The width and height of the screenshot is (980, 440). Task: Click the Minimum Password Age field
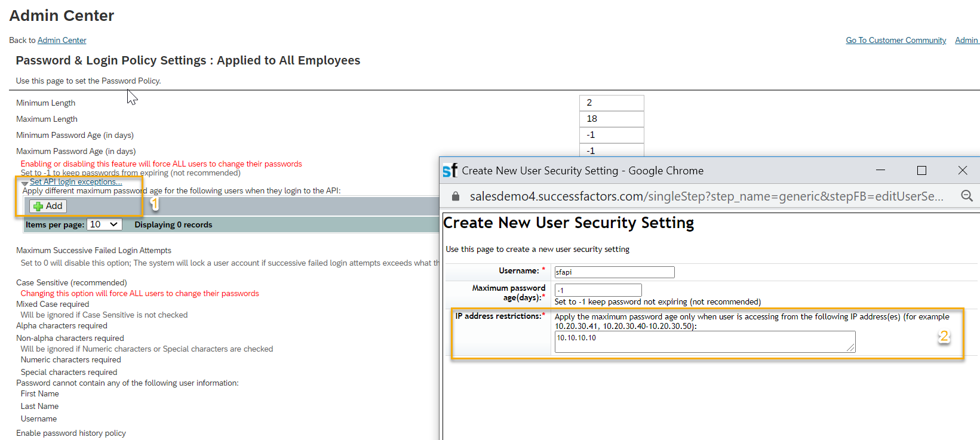[612, 135]
